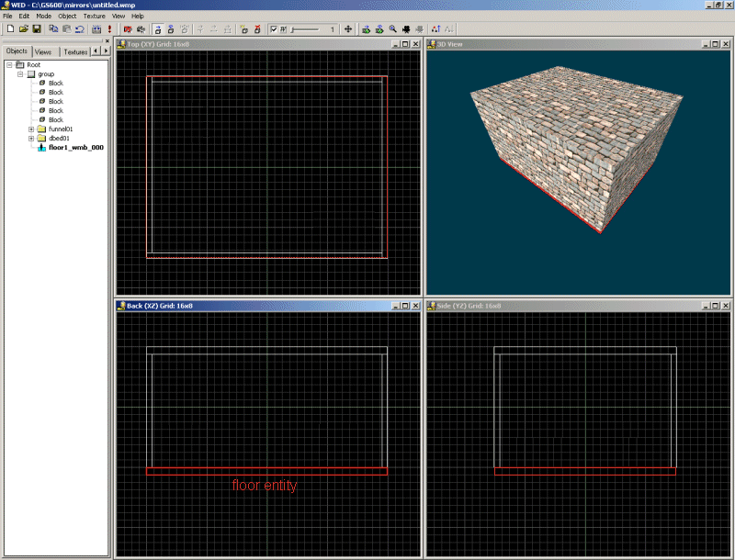Select the four-arrow pan view tool
This screenshot has height=560, width=735.
pos(348,29)
